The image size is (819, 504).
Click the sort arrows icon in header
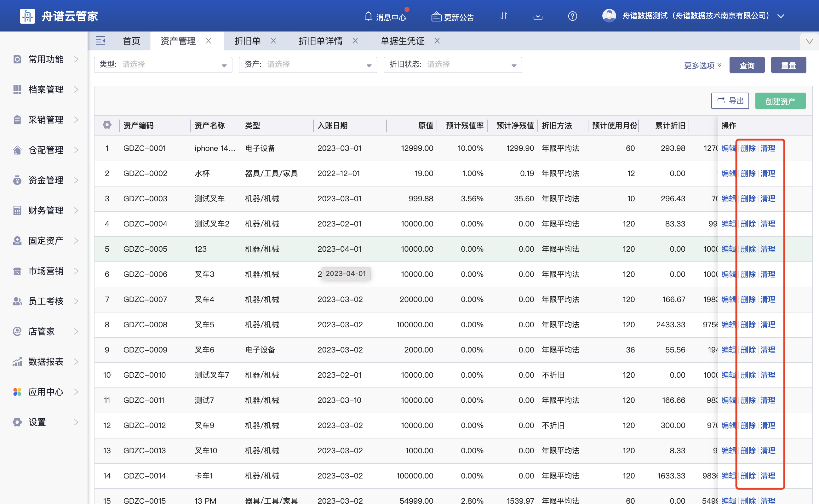tap(504, 16)
